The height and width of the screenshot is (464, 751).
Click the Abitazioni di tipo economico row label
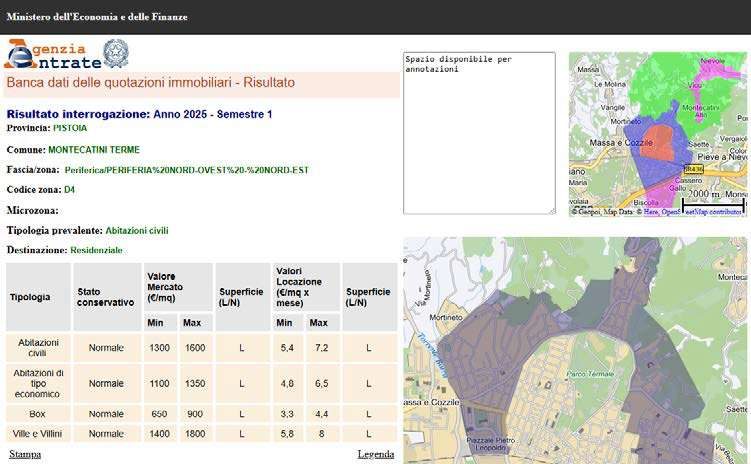tap(38, 384)
